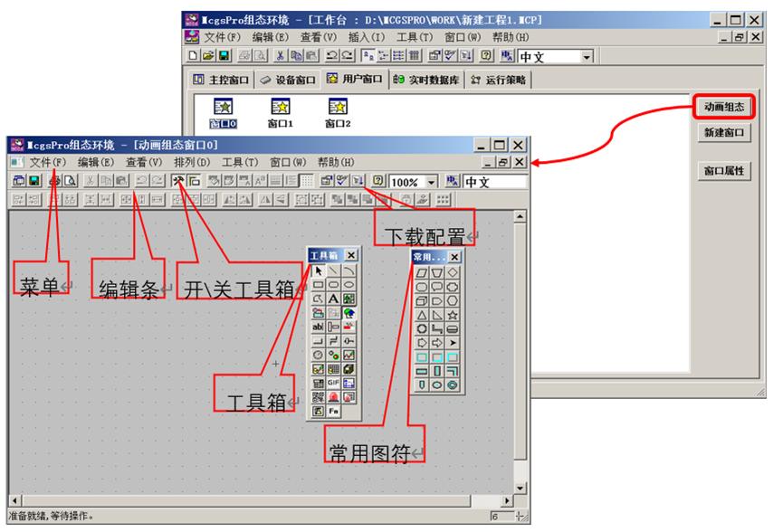Screen dimensions: 783x532
Task: Close the 工具箱 toolbox panel
Action: 351,255
